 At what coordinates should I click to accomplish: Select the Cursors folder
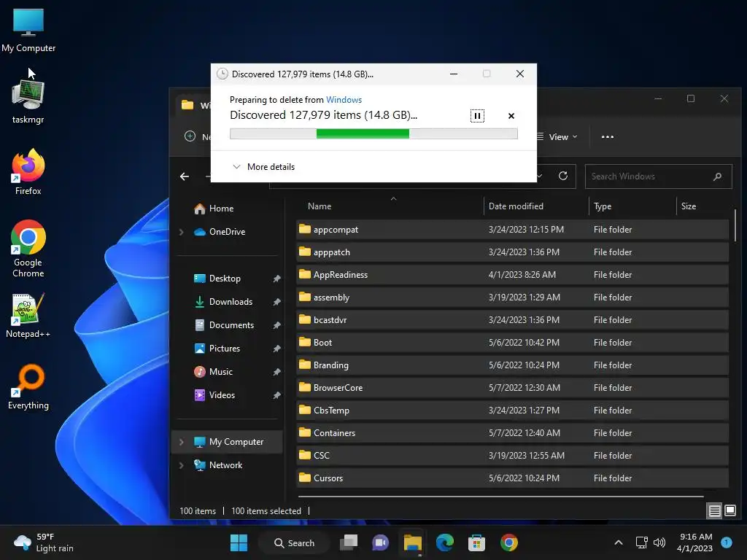(x=512, y=478)
